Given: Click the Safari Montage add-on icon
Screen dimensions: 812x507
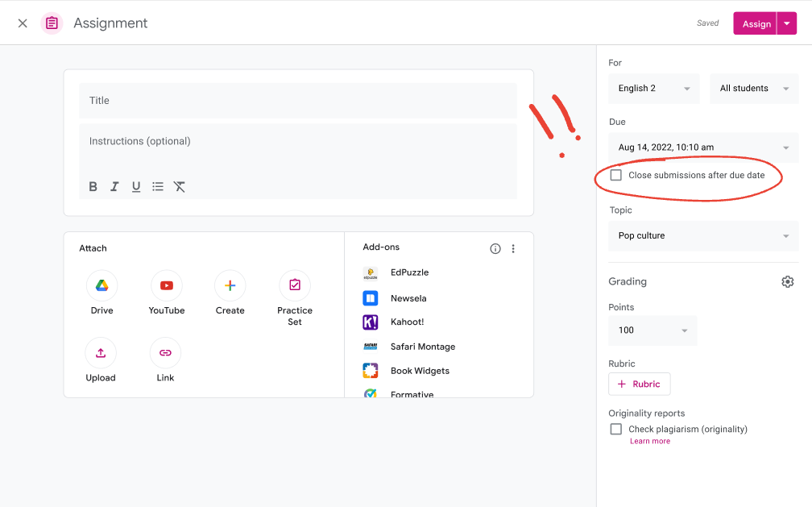Looking at the screenshot, I should tap(371, 347).
